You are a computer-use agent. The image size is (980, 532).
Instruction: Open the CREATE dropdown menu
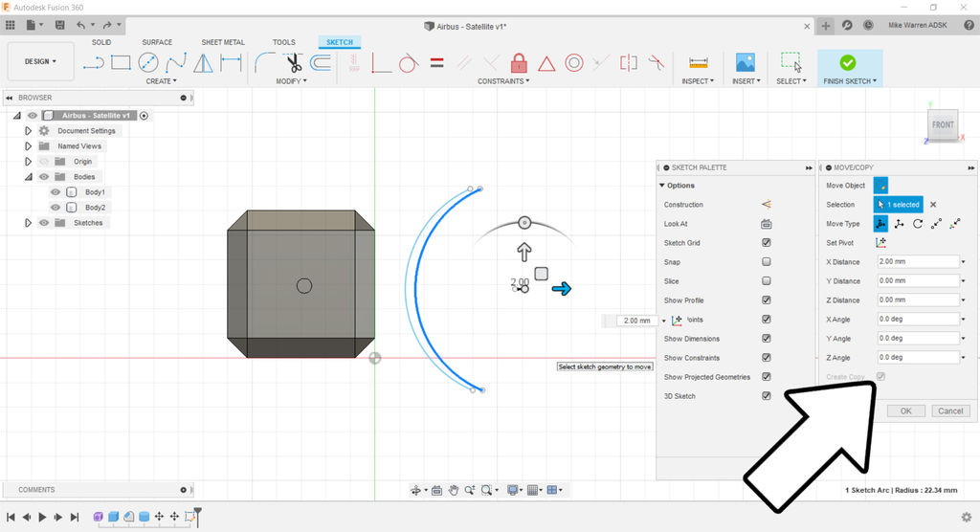(161, 81)
